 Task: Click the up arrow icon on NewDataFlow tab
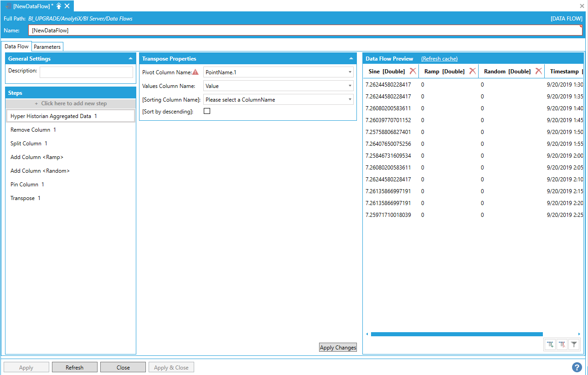(59, 6)
